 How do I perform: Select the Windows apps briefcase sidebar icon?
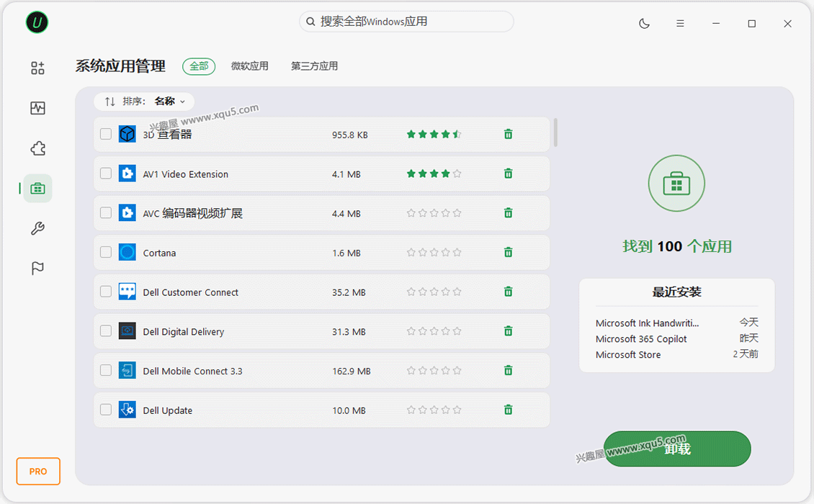pyautogui.click(x=37, y=189)
